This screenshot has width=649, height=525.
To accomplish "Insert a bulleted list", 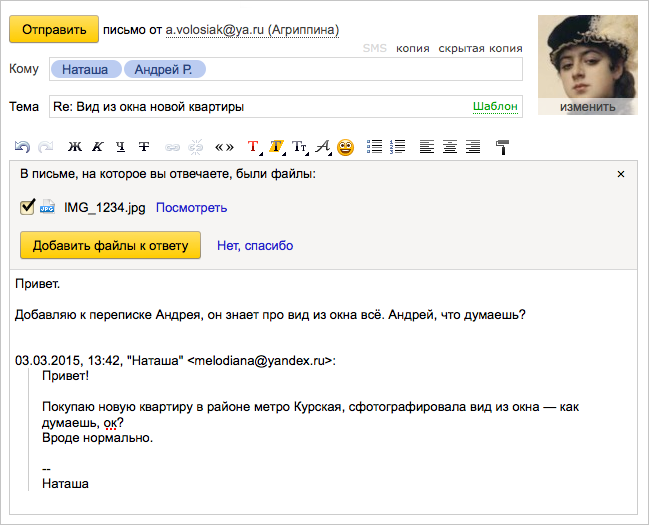I will point(375,147).
